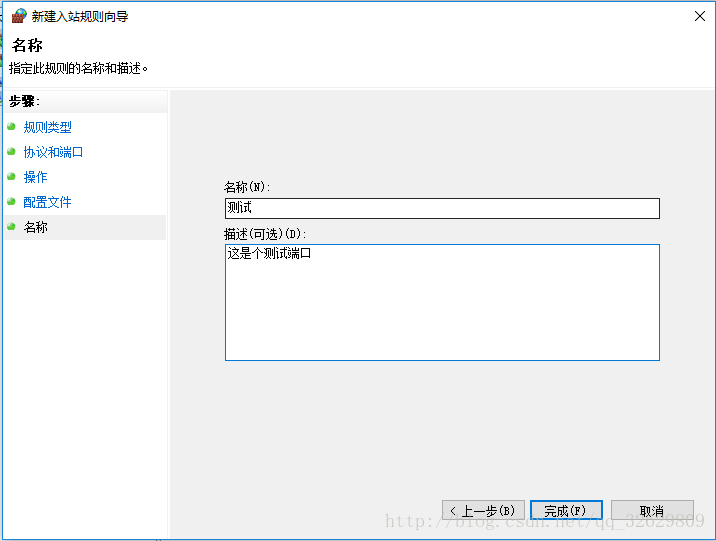Select the 名称 step in sidebar
Image resolution: width=716 pixels, height=541 pixels.
point(35,227)
